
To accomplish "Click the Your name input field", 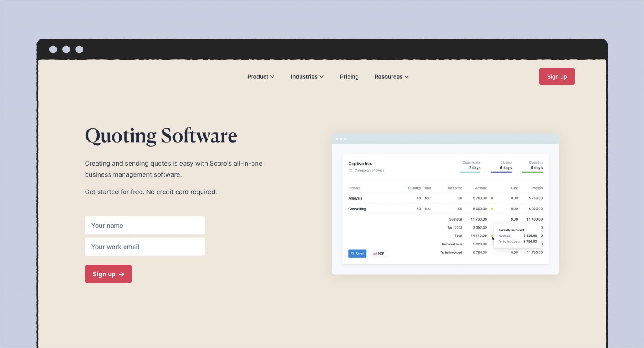I will click(145, 225).
